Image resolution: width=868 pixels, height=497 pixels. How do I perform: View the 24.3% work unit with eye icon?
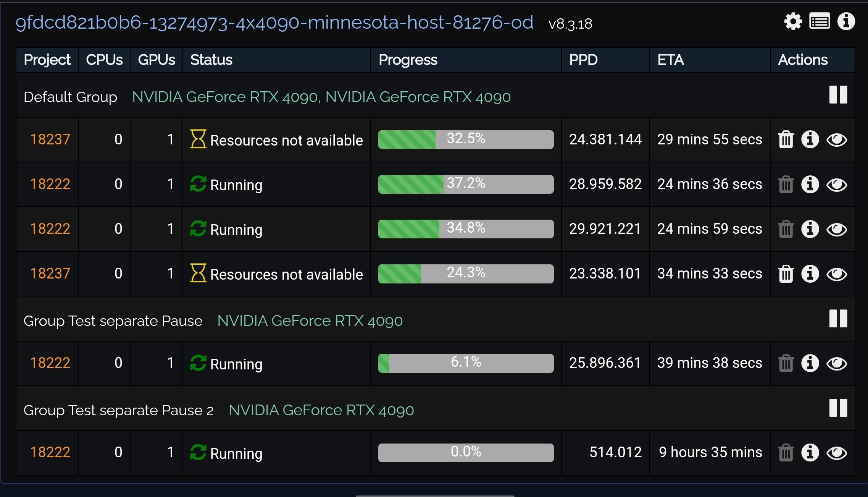coord(837,274)
